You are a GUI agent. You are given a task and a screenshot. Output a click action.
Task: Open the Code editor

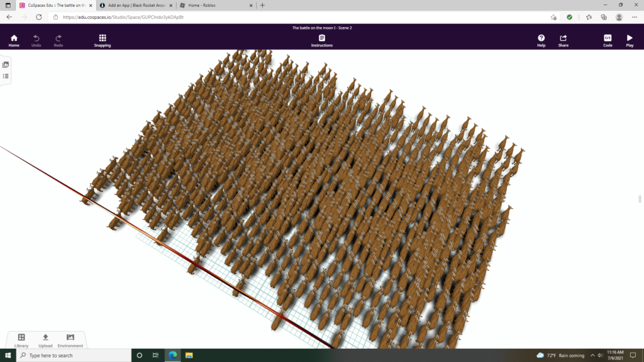[x=608, y=41]
